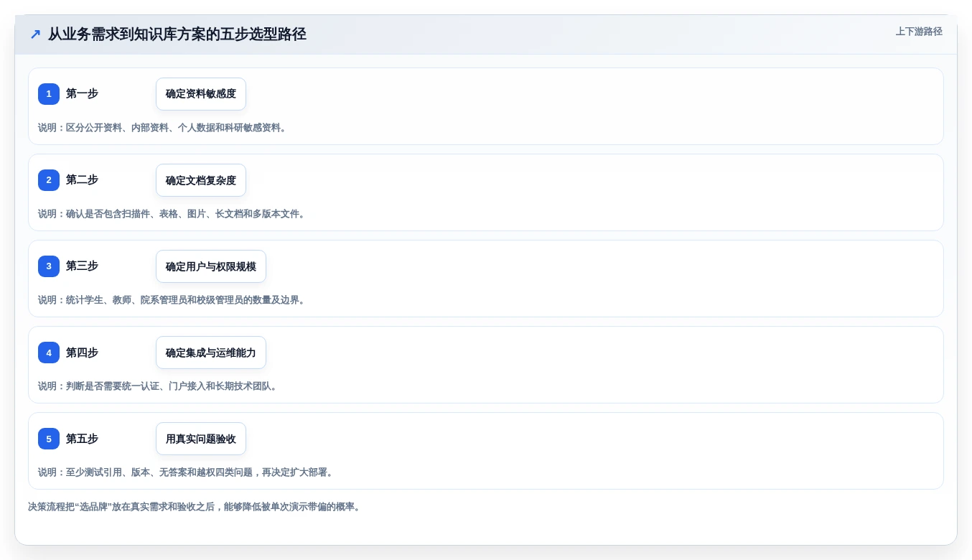
Task: Click the blue step number 3 badge
Action: (x=49, y=266)
